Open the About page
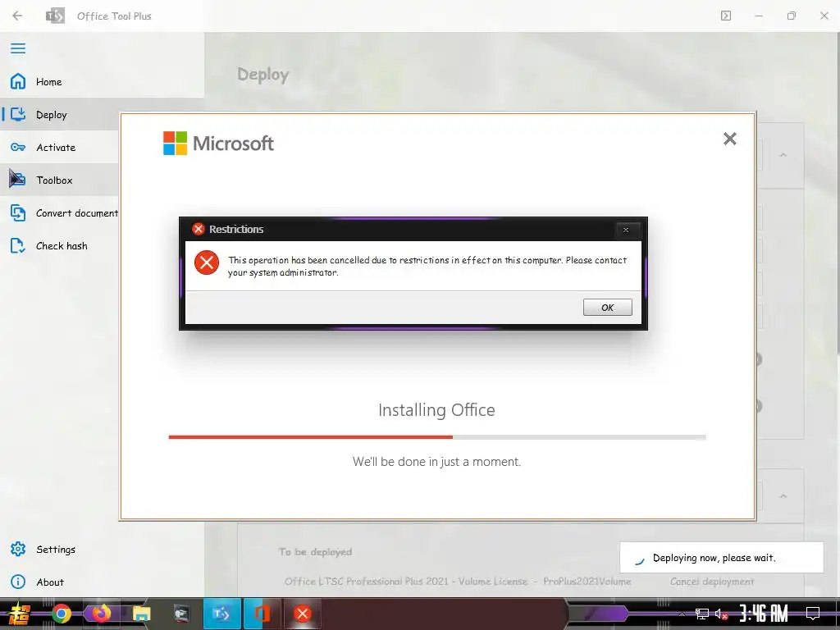Viewport: 840px width, 630px height. pos(102,582)
